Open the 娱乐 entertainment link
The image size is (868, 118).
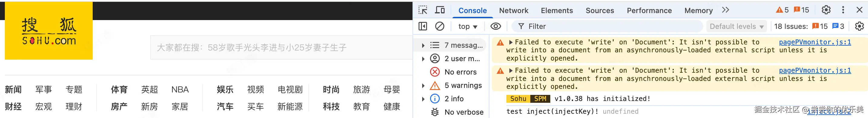click(225, 90)
